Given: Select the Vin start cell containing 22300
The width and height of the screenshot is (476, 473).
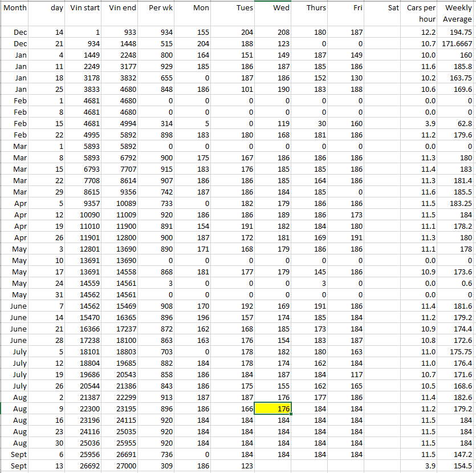Looking at the screenshot, I should tap(84, 409).
